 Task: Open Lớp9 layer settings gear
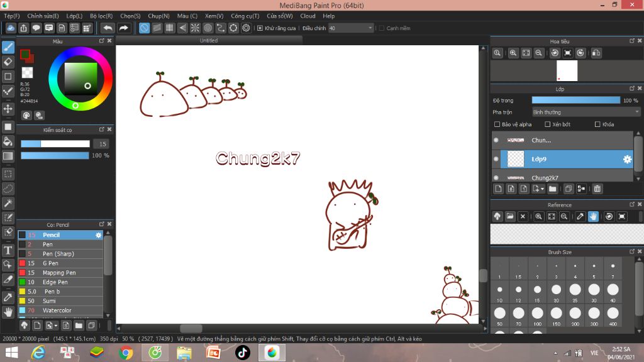coord(627,159)
